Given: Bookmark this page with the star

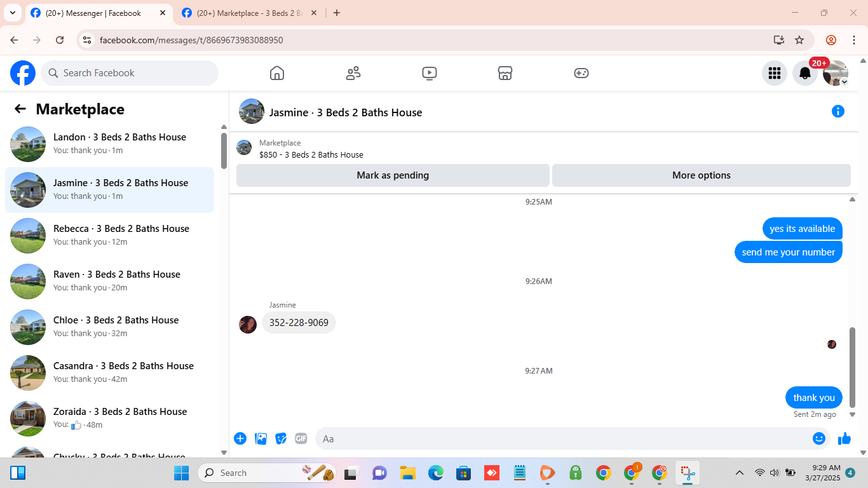Looking at the screenshot, I should point(799,40).
